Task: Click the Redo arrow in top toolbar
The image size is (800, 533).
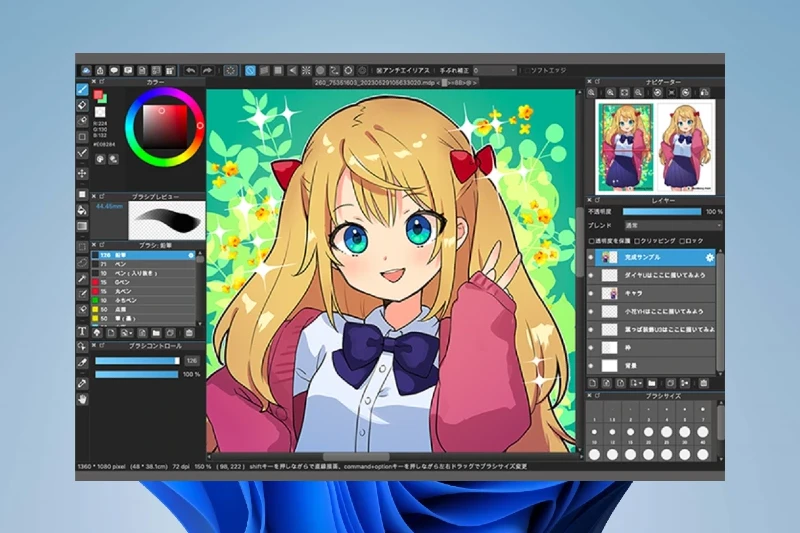Action: 207,71
